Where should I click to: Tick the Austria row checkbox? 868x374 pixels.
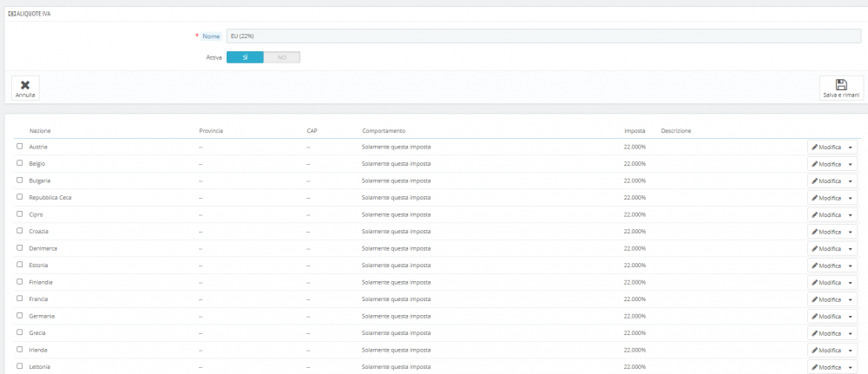(20, 147)
